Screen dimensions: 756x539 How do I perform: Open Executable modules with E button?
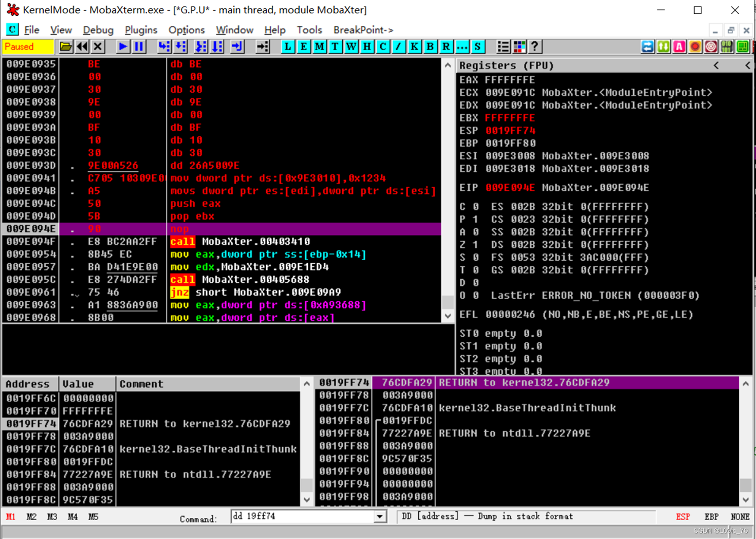(x=304, y=47)
